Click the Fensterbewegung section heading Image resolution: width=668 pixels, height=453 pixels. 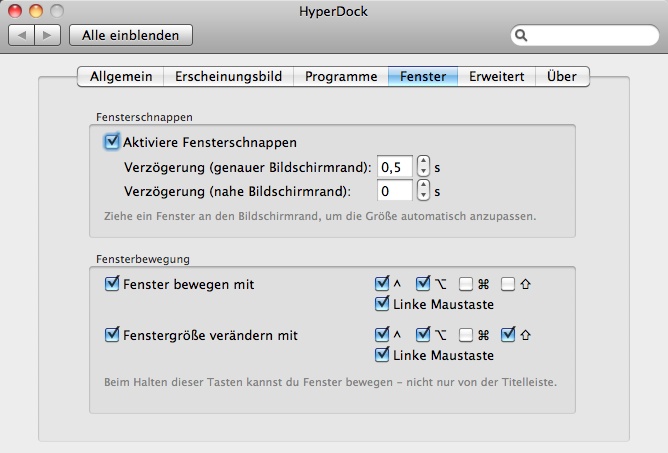[x=143, y=259]
